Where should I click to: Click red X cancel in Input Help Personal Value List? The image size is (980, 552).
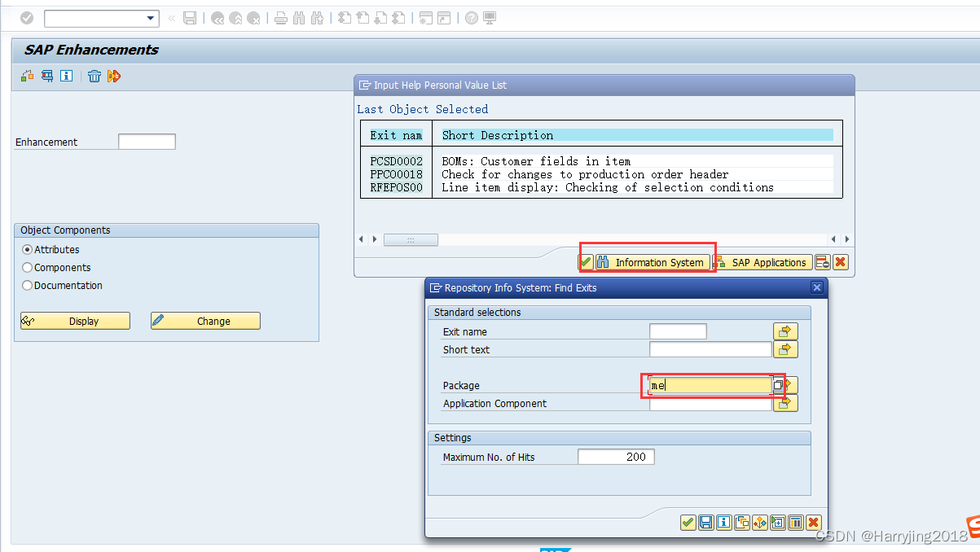[x=841, y=262]
